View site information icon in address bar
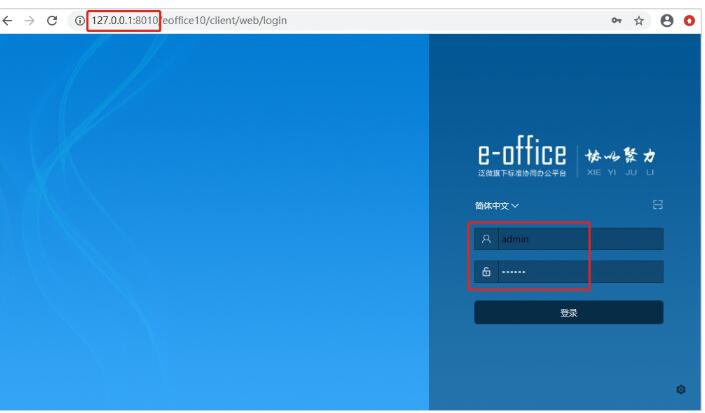The height and width of the screenshot is (413, 705). point(80,21)
